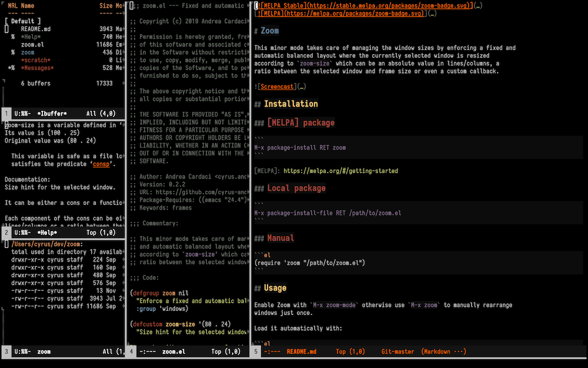This screenshot has width=588, height=368.
Task: Select the dired file entry sized 3943
Action: (x=67, y=299)
